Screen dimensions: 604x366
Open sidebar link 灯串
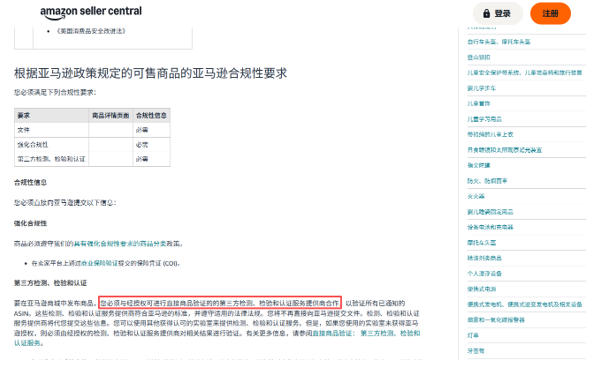pos(473,335)
